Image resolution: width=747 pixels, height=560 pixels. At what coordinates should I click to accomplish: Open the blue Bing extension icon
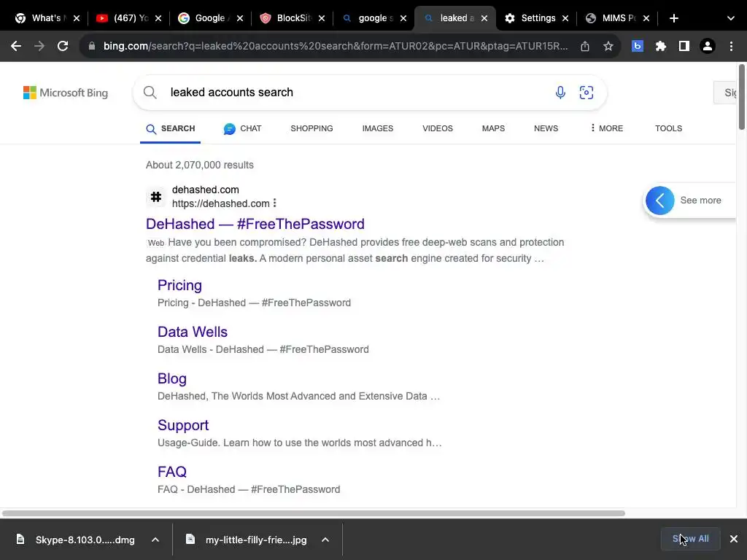[638, 46]
